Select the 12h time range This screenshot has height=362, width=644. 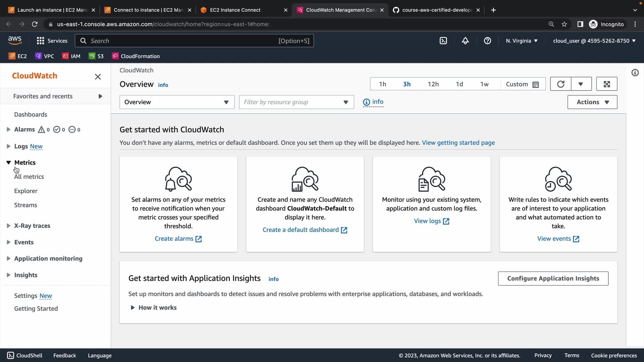[x=433, y=84]
